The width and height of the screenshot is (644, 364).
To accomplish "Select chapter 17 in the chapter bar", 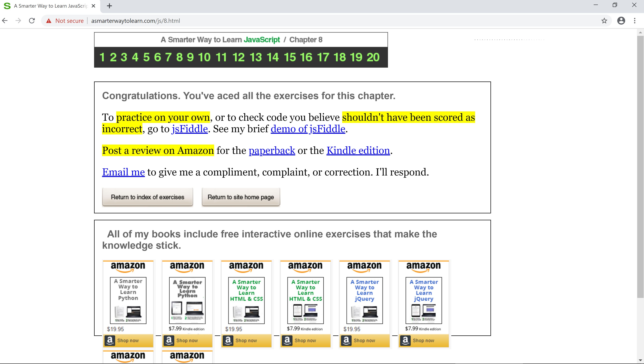I will tap(323, 57).
